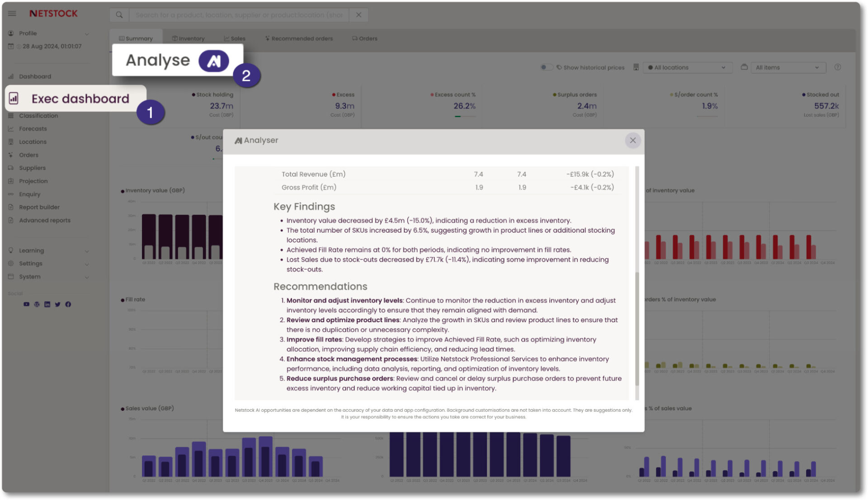Open the Recommended orders tab
Viewport: 868px width, 500px height.
point(299,38)
